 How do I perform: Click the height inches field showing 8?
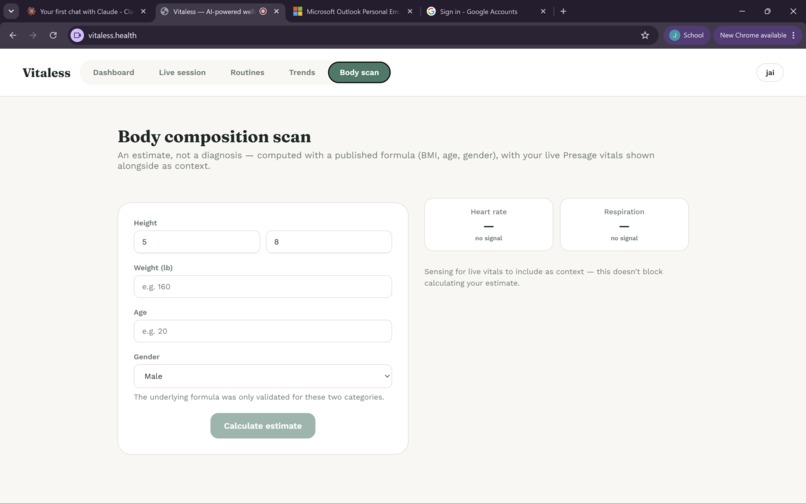(329, 242)
